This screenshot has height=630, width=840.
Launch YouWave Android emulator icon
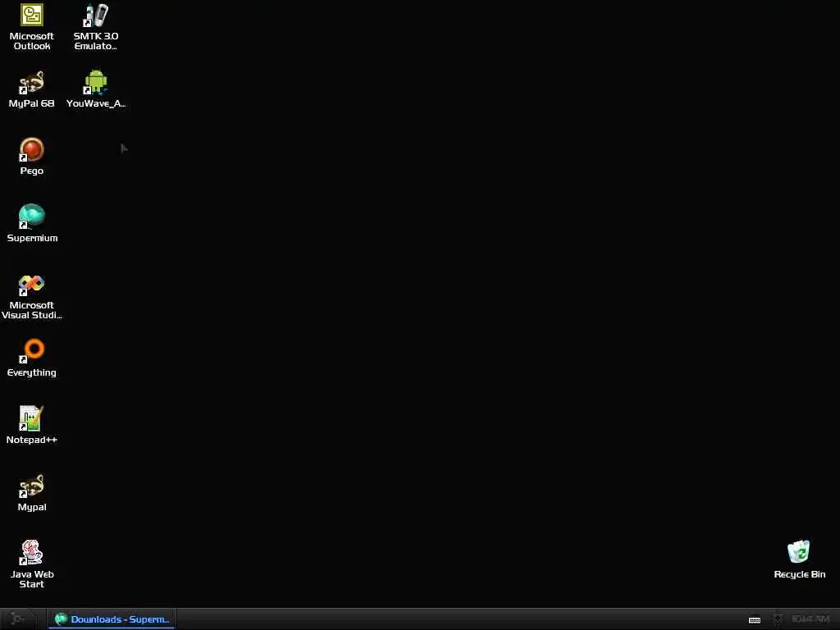(96, 89)
